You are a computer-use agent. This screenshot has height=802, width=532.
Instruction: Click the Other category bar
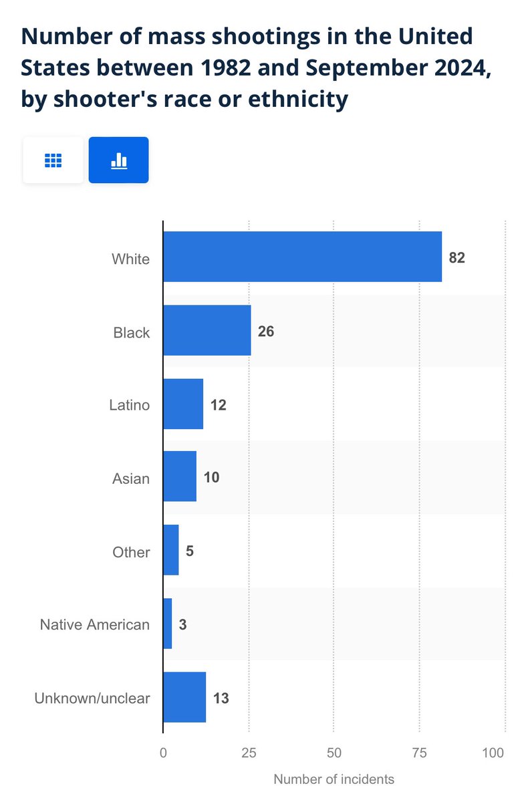point(171,550)
